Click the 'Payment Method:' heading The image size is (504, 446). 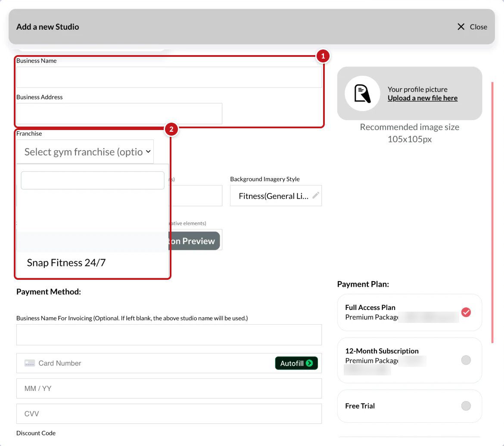click(x=49, y=291)
